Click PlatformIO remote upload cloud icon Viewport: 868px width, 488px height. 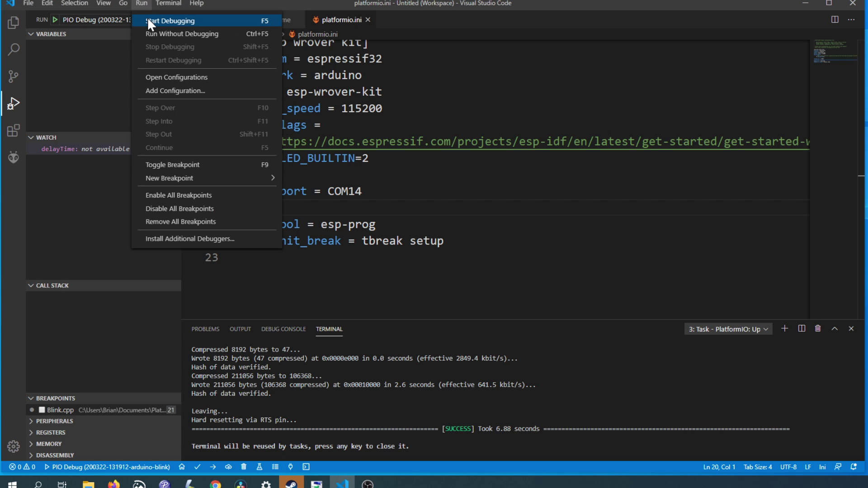point(228,467)
